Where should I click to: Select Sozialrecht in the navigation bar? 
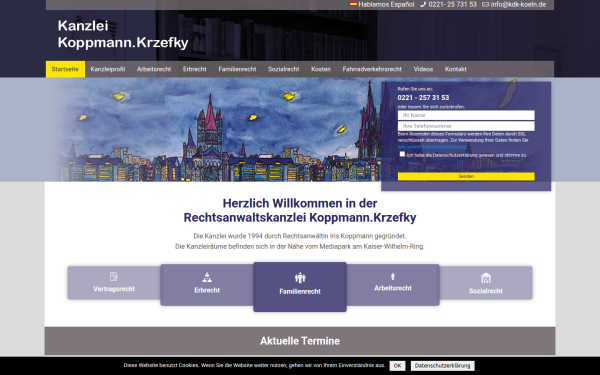[284, 69]
